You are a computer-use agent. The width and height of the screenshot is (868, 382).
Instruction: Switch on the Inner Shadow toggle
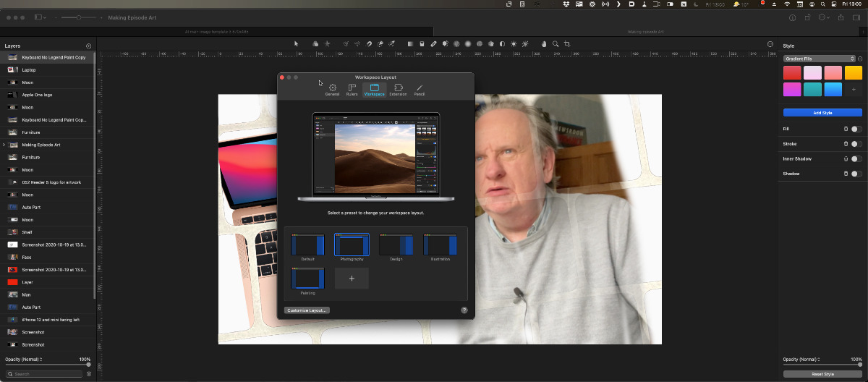pyautogui.click(x=856, y=158)
